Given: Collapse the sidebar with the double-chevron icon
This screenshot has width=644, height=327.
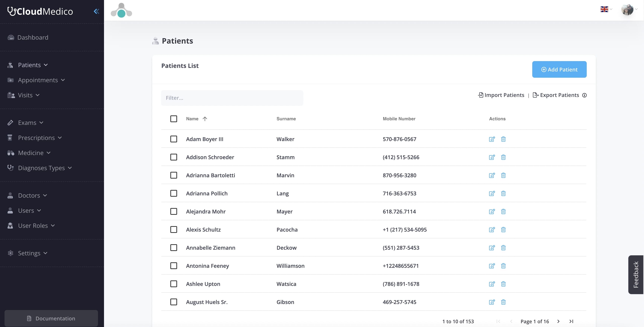Looking at the screenshot, I should [x=96, y=11].
